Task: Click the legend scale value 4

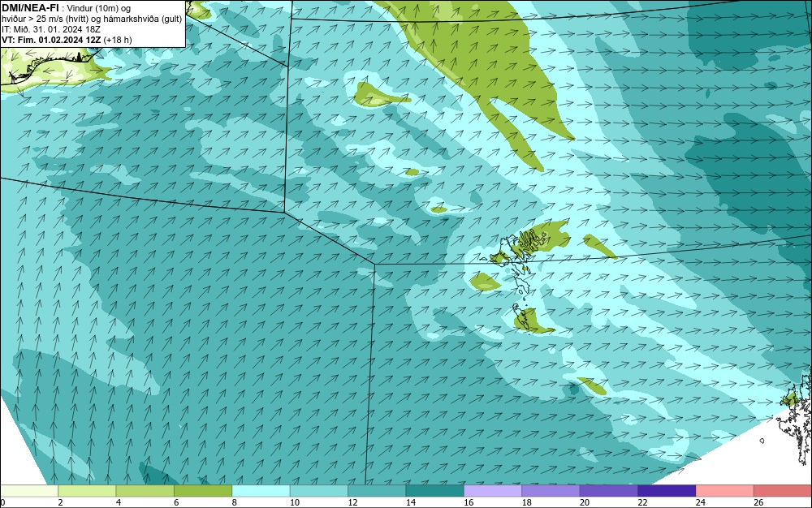Action: point(118,502)
